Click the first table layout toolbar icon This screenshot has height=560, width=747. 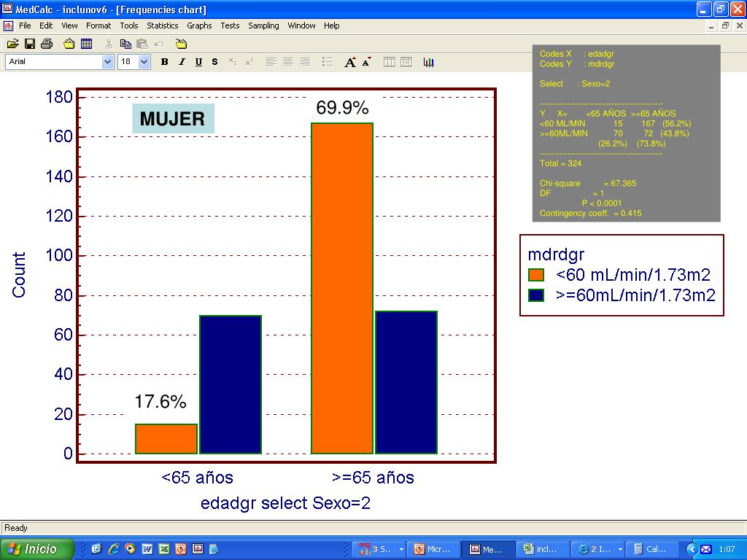click(390, 62)
